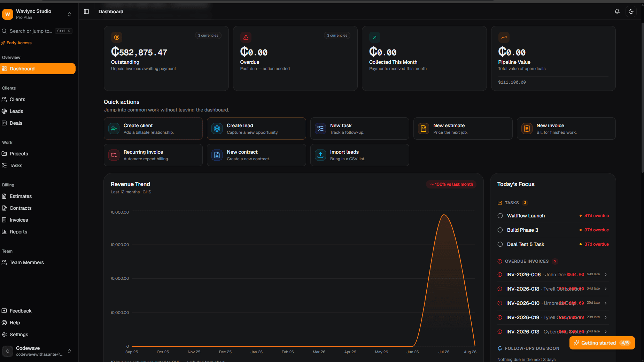The image size is (644, 362).
Task: Click the Tasks list icon in sidebar
Action: [4, 165]
